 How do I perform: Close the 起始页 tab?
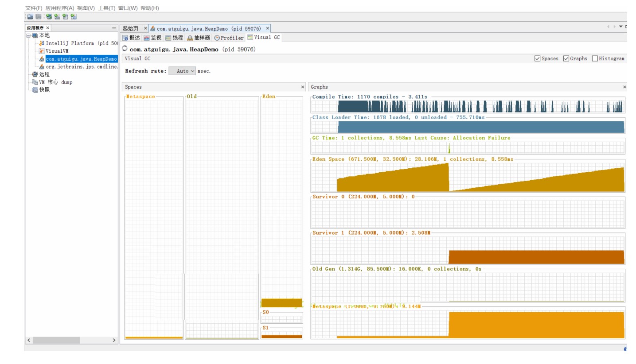click(145, 28)
